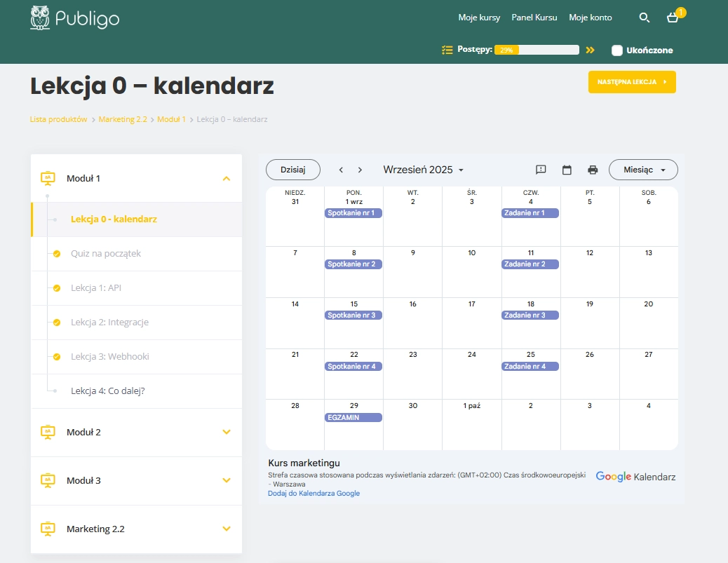Open Lekcja 4: Co dalej? lesson

click(137, 391)
